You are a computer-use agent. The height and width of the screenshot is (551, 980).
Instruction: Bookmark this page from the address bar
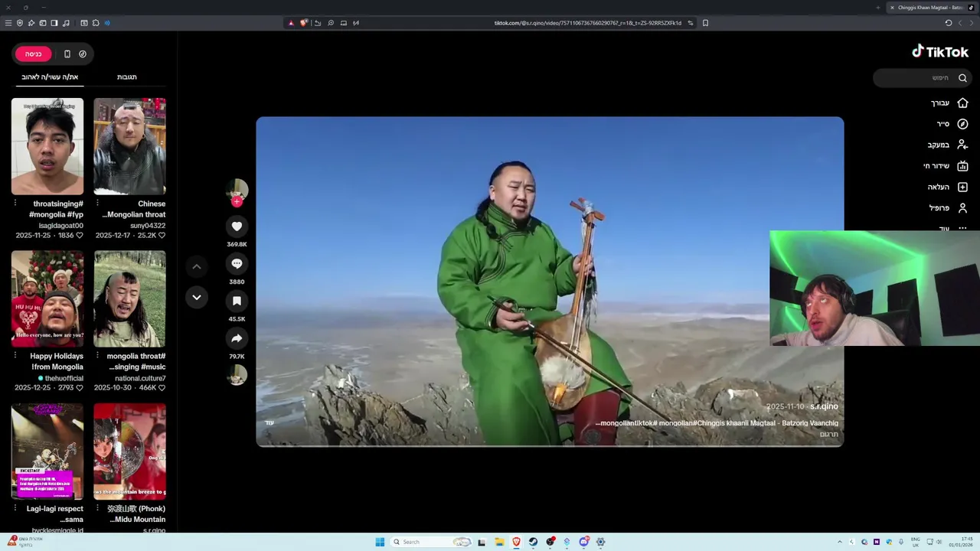coord(705,23)
